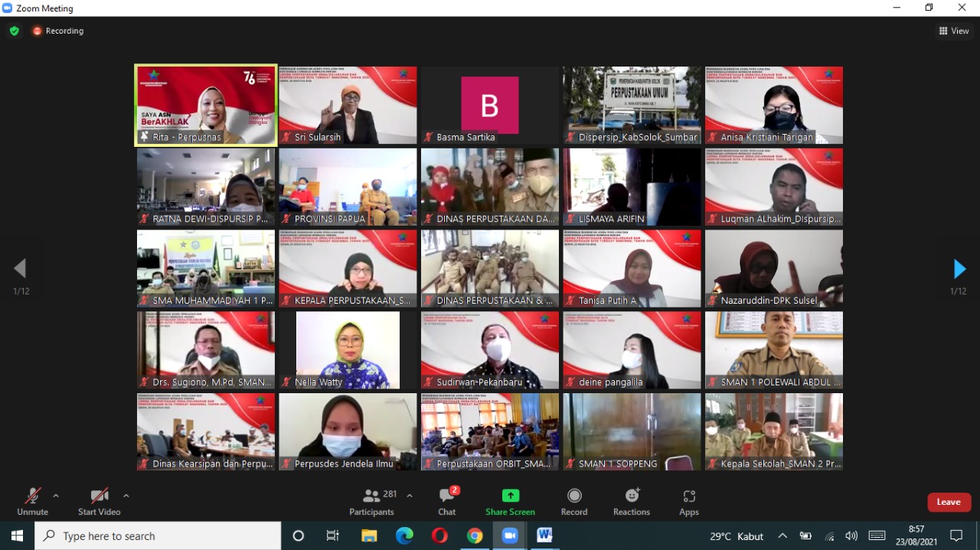Expand the arrow next to Participants count

[410, 496]
